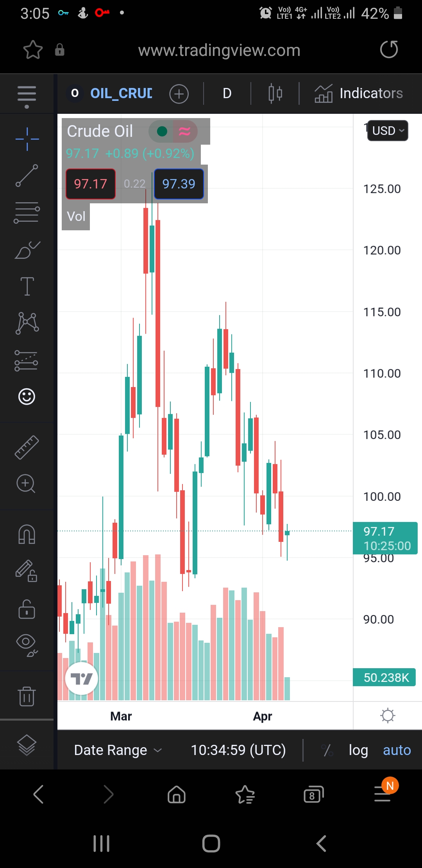The image size is (422, 868).
Task: Select the crosshair cursor tool
Action: (x=27, y=139)
